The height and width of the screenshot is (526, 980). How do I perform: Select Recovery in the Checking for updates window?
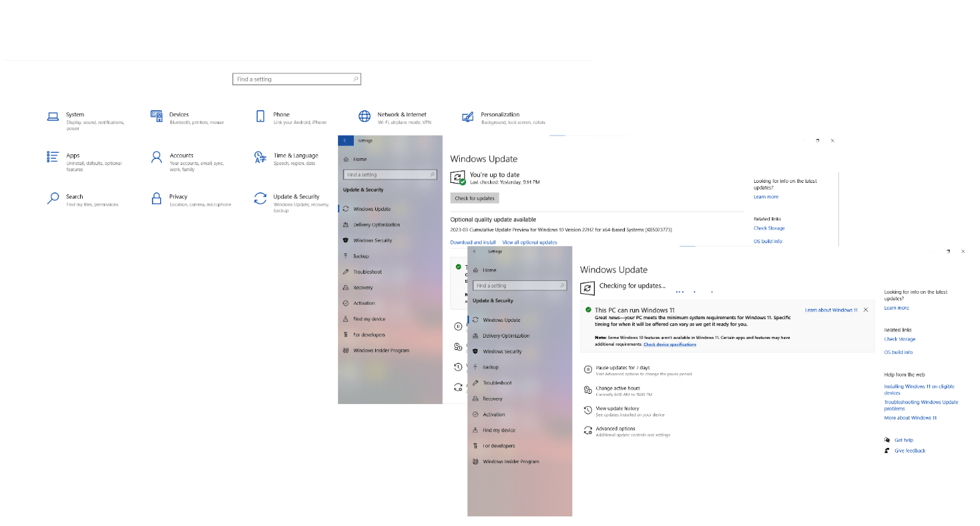(x=492, y=399)
